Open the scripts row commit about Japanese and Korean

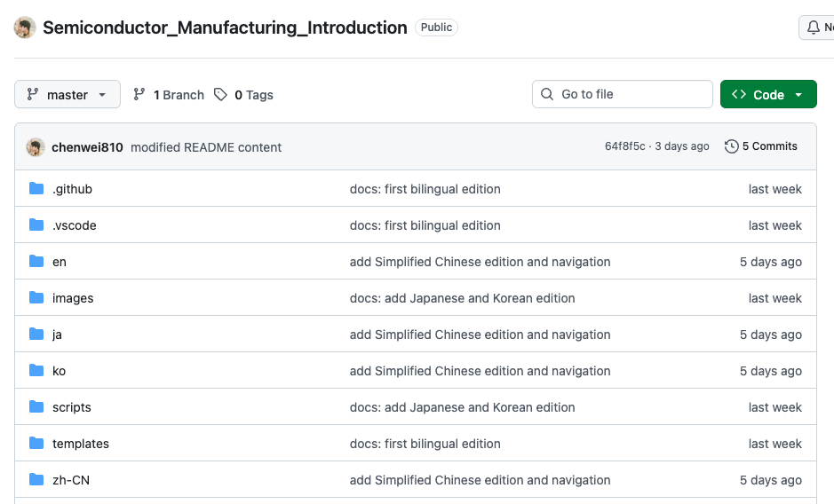[x=462, y=407]
